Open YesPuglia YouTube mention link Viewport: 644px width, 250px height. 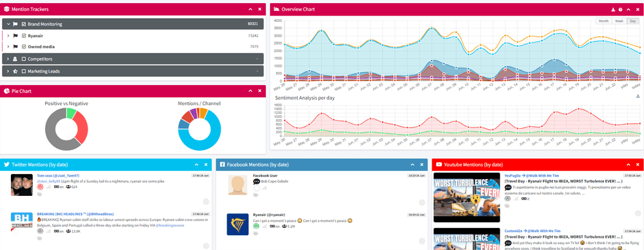[x=533, y=175]
